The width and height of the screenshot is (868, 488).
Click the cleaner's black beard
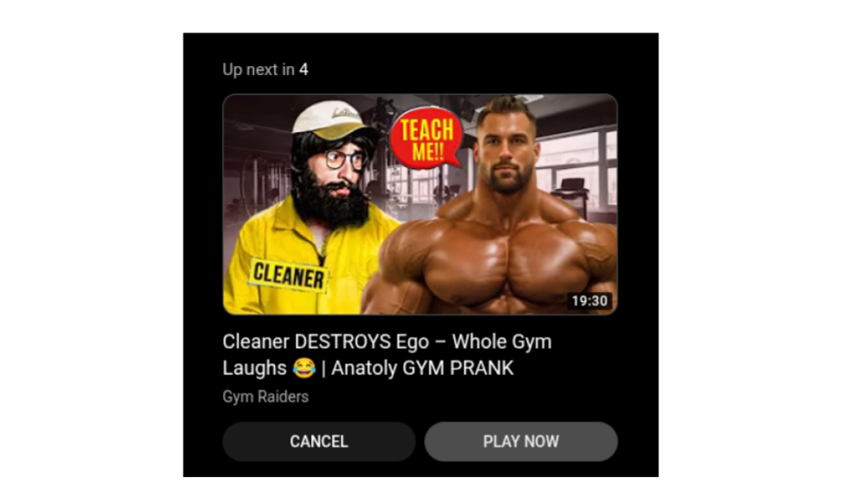(x=331, y=203)
